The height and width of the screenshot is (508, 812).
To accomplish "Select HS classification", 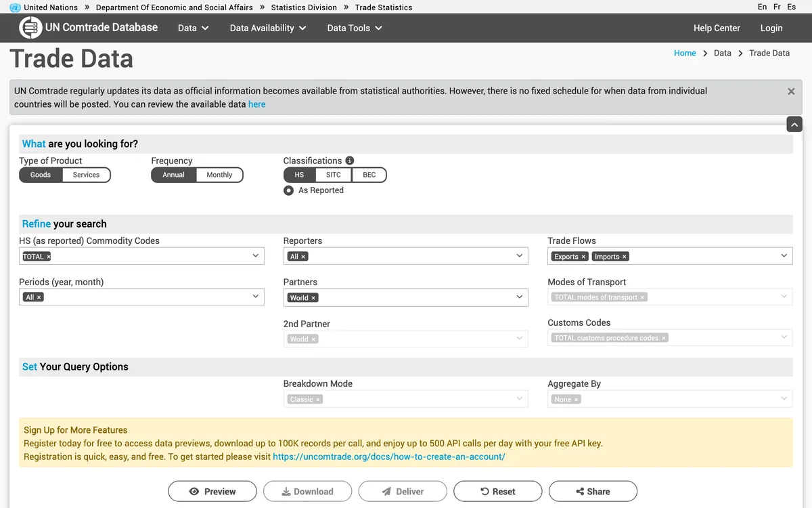I will point(299,175).
